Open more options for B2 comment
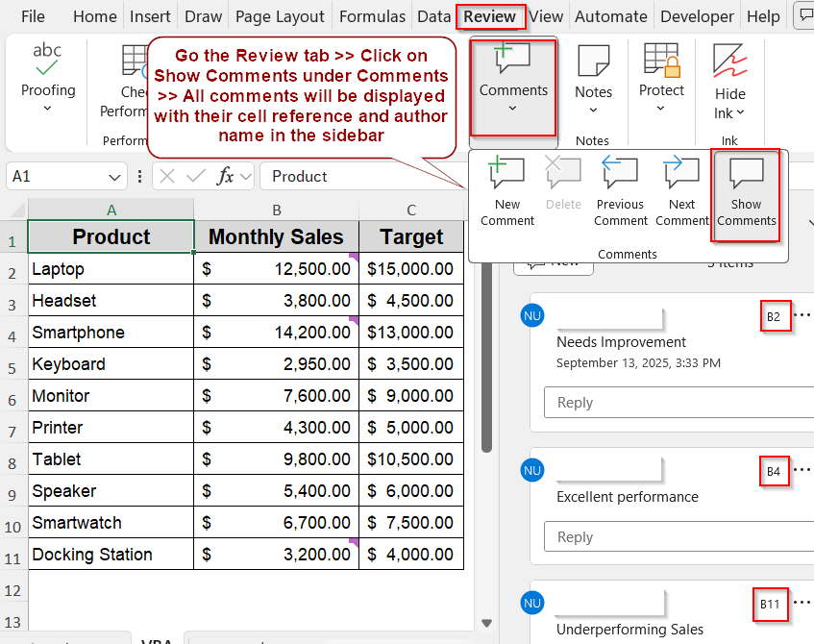814x644 pixels. click(802, 314)
